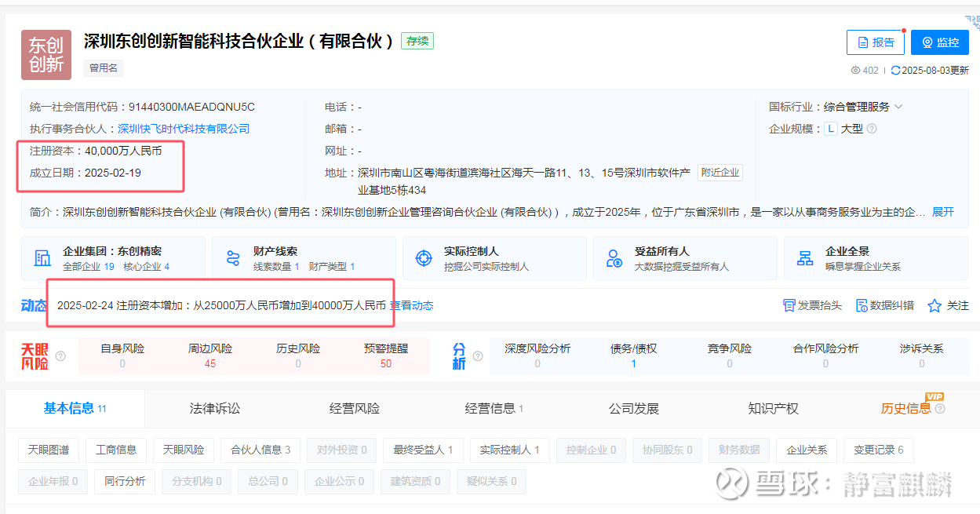
Task: Open 周边风险 45 risk cell
Action: click(210, 355)
